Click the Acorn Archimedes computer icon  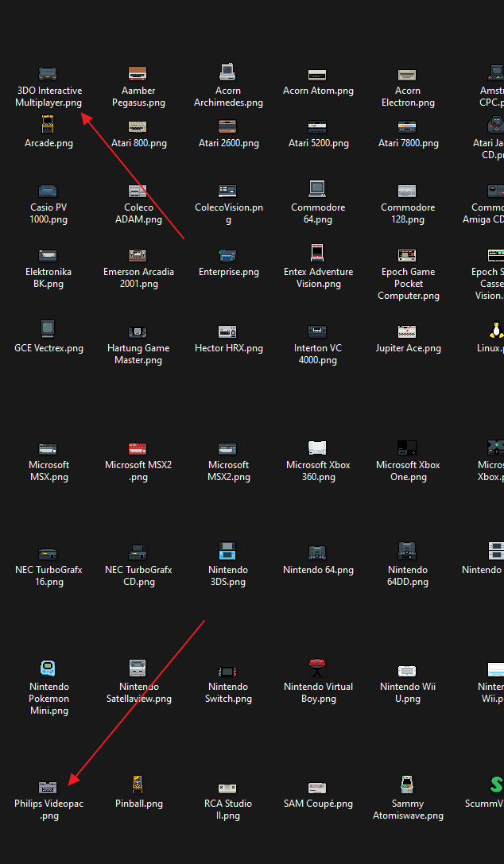pos(227,72)
